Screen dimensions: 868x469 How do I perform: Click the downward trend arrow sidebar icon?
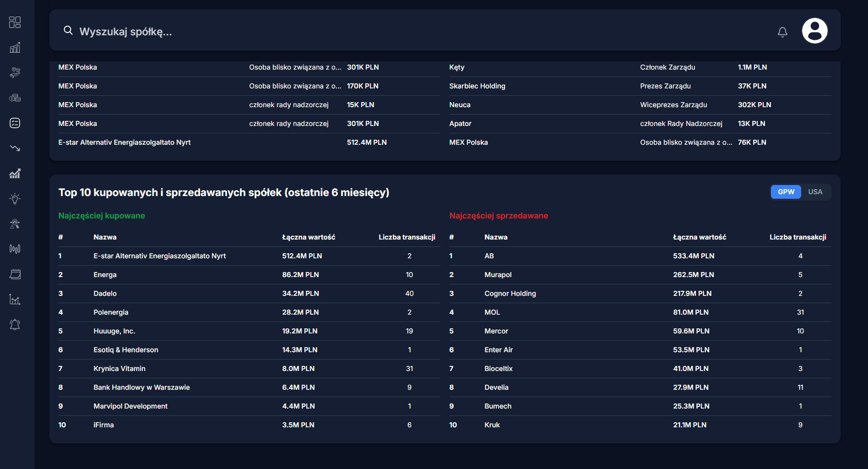15,148
